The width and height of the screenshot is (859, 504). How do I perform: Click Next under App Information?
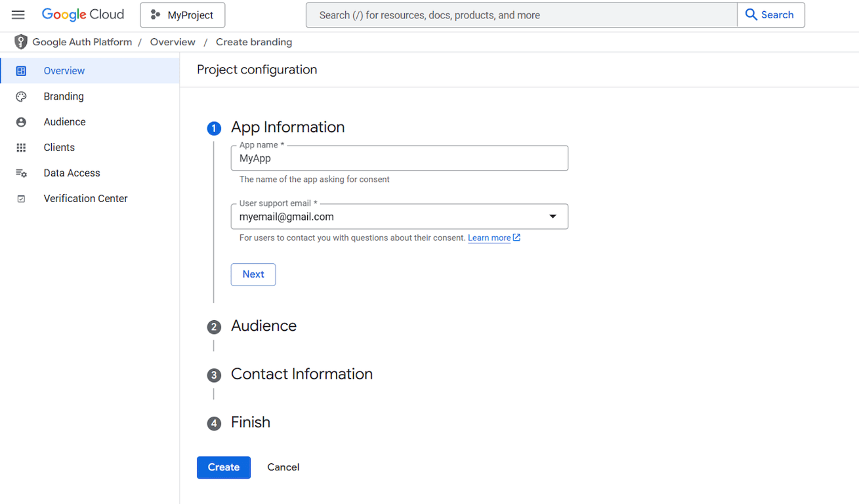point(253,274)
